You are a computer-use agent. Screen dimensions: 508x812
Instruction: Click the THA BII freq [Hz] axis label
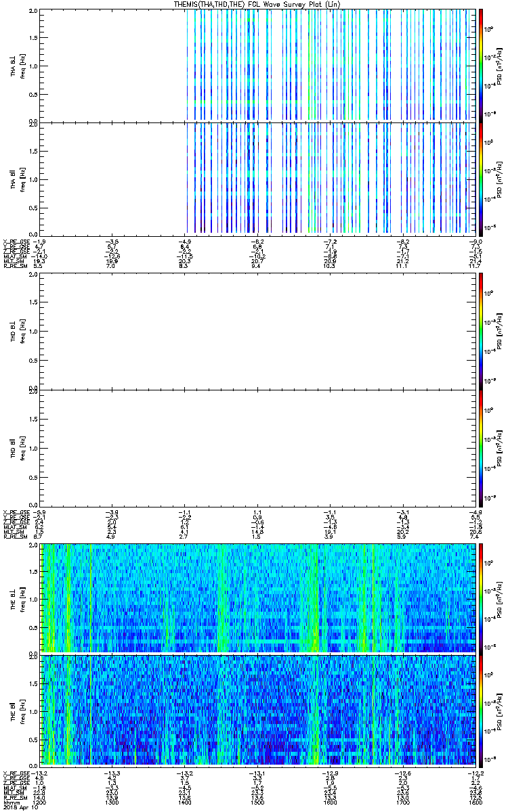tap(22, 179)
